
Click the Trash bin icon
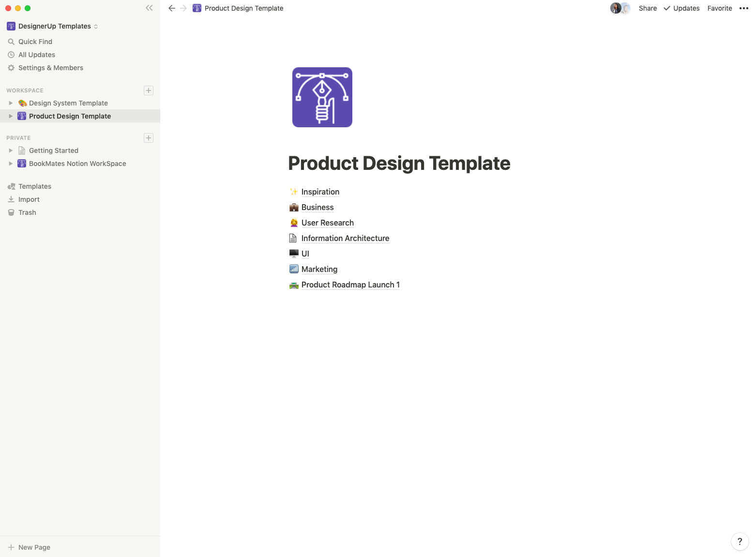tap(11, 212)
